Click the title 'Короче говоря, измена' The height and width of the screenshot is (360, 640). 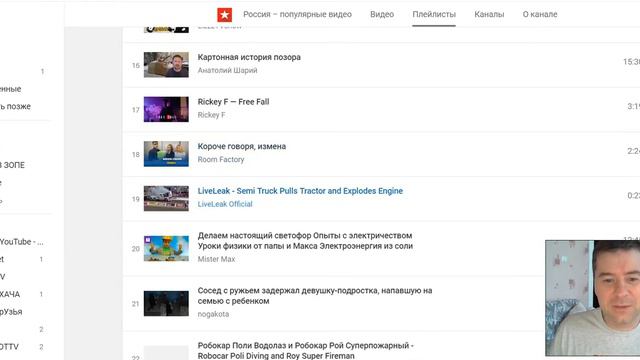coord(242,147)
